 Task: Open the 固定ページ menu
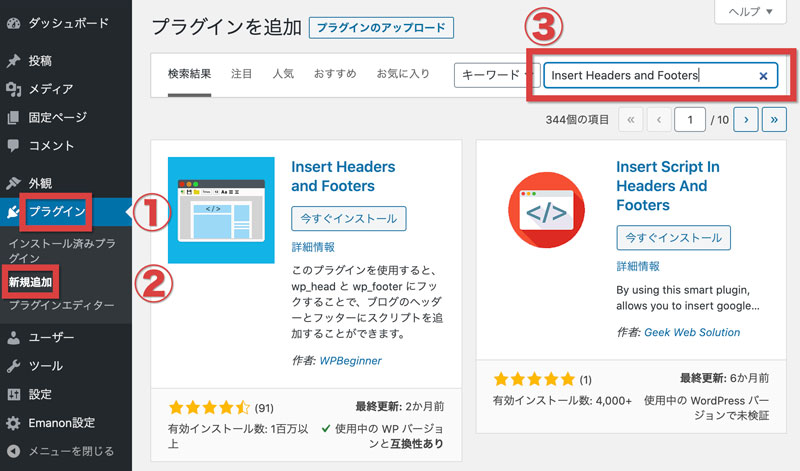[58, 117]
